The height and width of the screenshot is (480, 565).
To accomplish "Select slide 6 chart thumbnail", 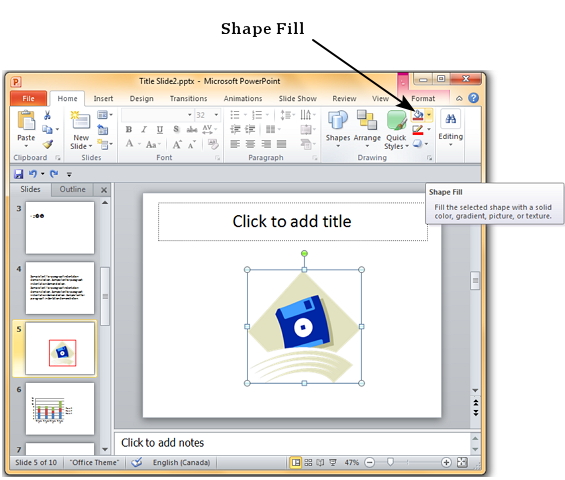I will coord(60,409).
